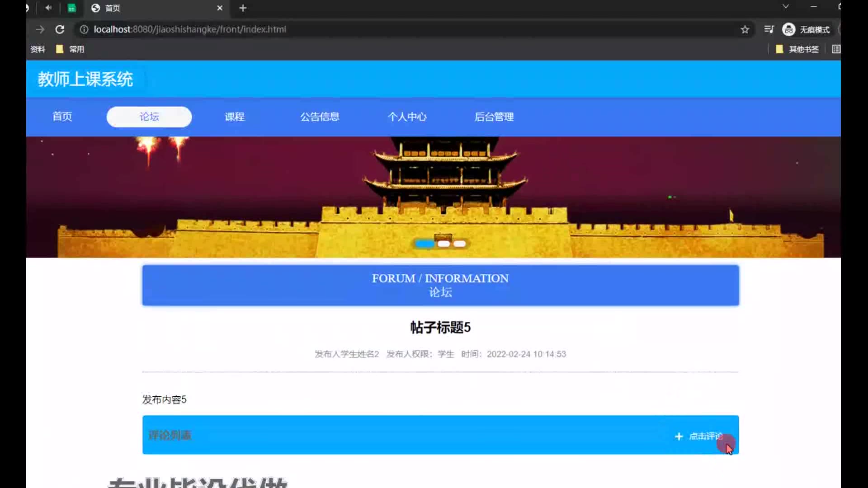Select the first blue carousel indicator
The width and height of the screenshot is (868, 488).
[x=425, y=244]
